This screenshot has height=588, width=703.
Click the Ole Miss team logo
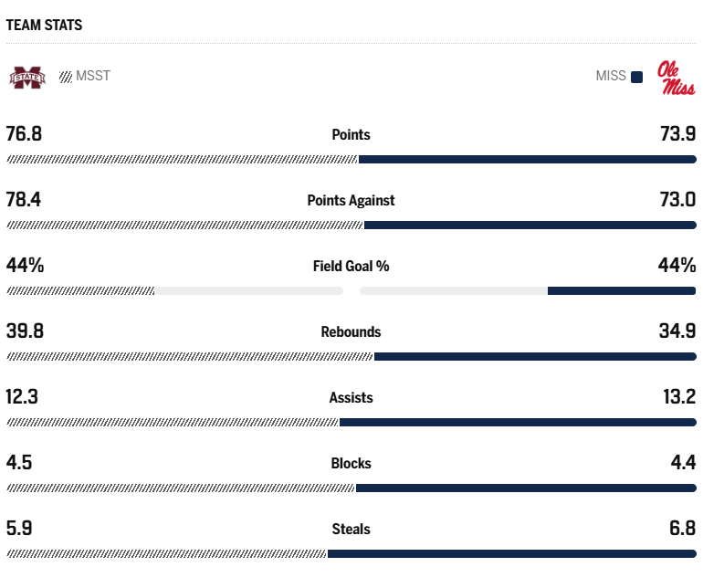pos(676,78)
